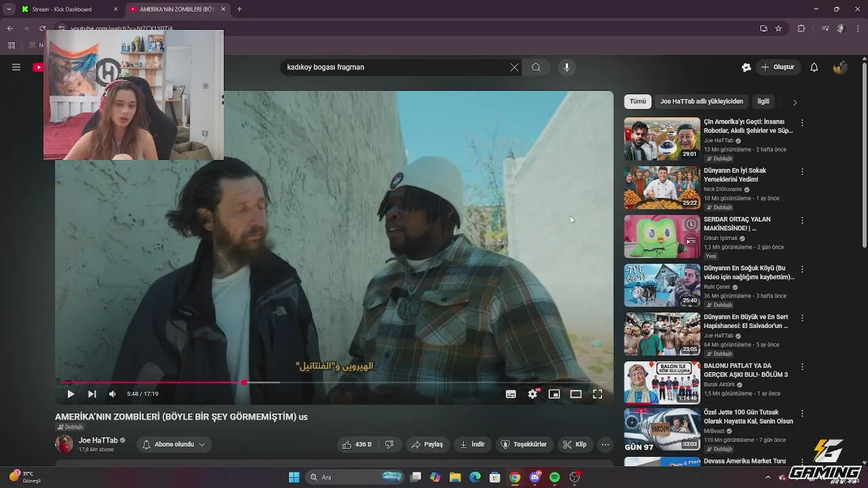Open a new browser tab
The image size is (868, 488).
click(239, 9)
